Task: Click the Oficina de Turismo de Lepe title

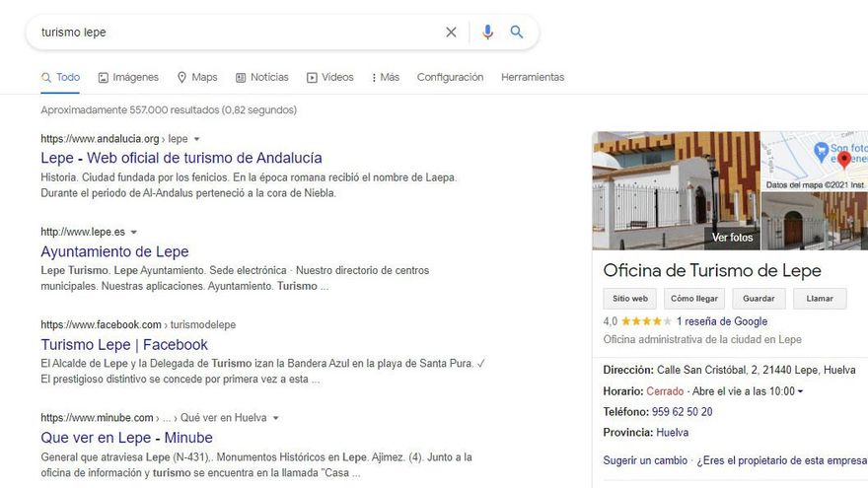Action: point(712,270)
